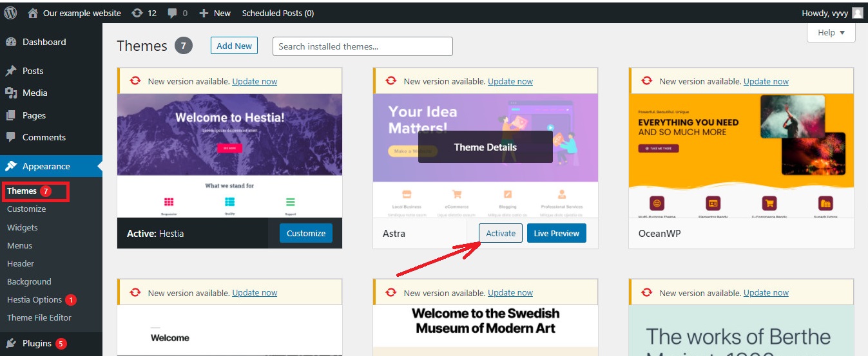868x356 pixels.
Task: Click the Plugins plug icon
Action: (x=11, y=343)
